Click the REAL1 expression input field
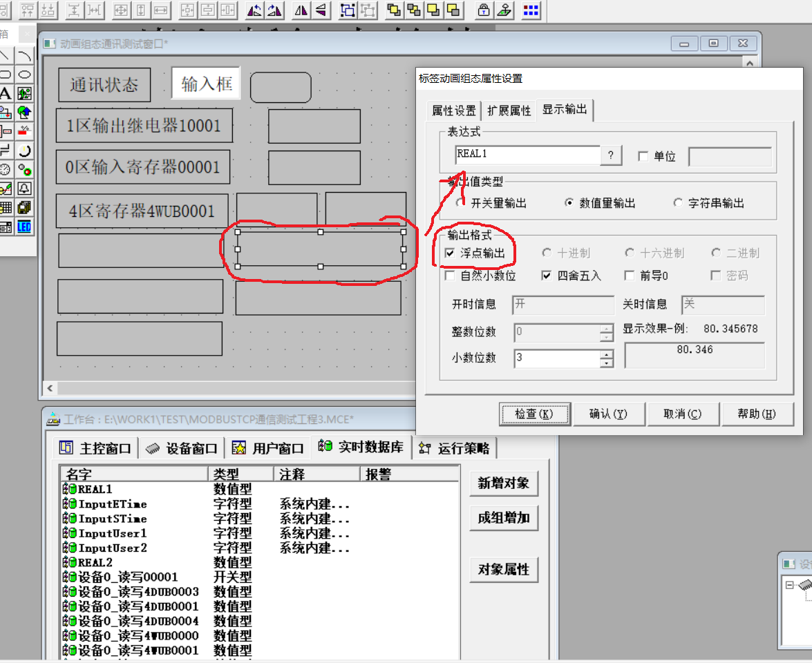812x663 pixels. coord(527,155)
